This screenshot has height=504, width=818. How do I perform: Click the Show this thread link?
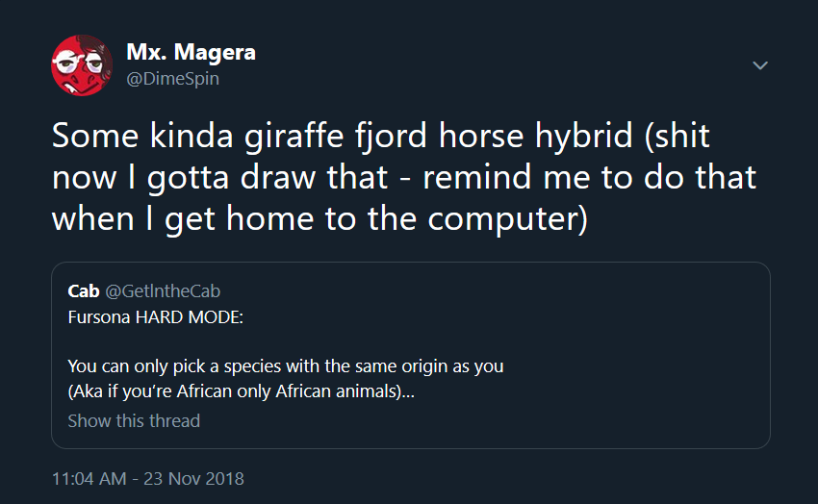tap(134, 420)
